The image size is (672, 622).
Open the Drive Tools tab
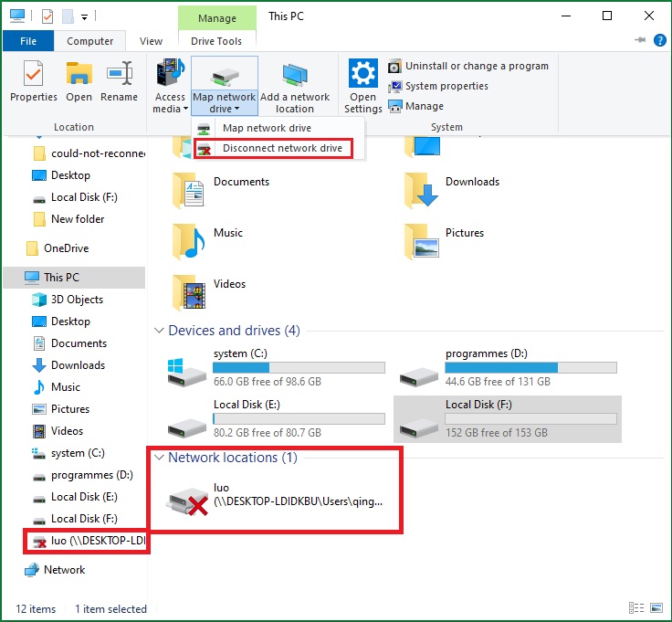click(216, 41)
